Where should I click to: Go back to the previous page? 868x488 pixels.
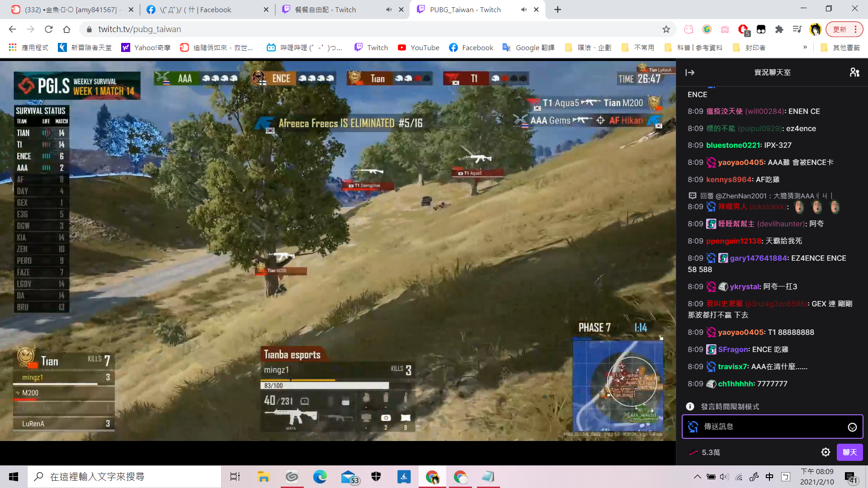(x=12, y=29)
